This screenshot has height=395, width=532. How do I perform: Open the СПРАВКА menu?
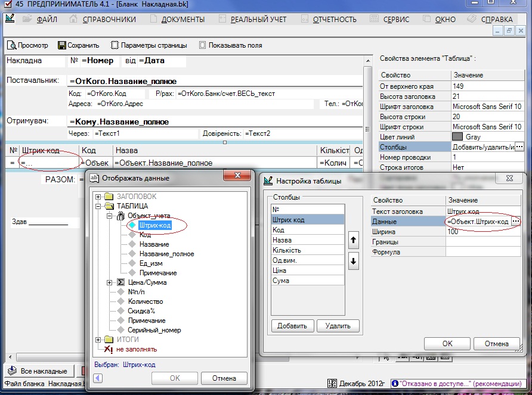coord(497,20)
